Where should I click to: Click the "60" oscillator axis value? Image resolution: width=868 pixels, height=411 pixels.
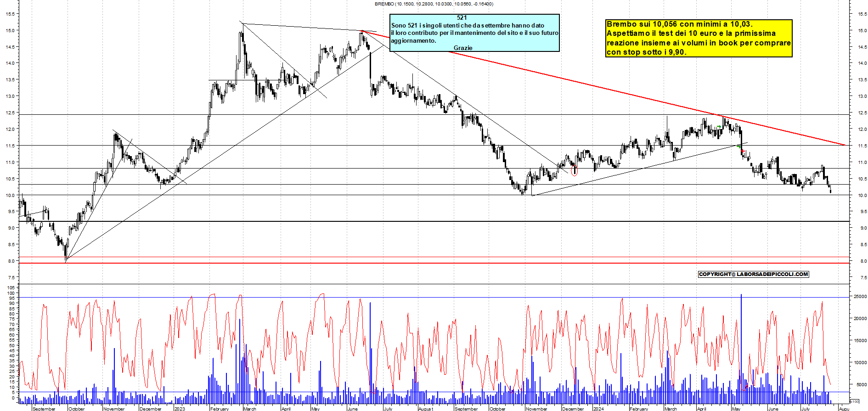pyautogui.click(x=12, y=335)
